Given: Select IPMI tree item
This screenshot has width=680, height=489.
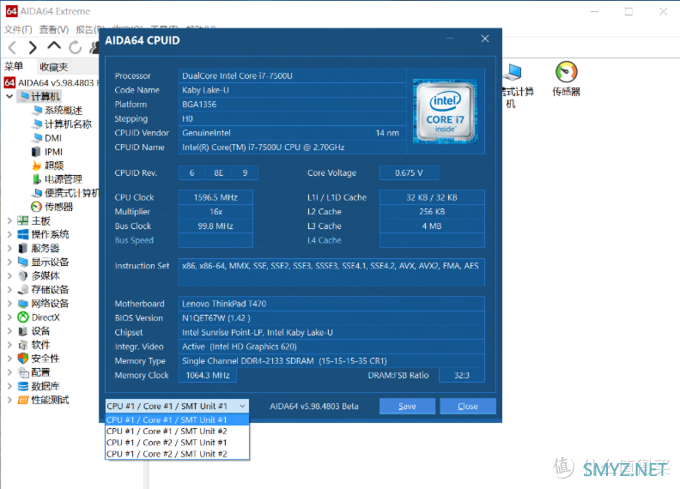Looking at the screenshot, I should [53, 152].
